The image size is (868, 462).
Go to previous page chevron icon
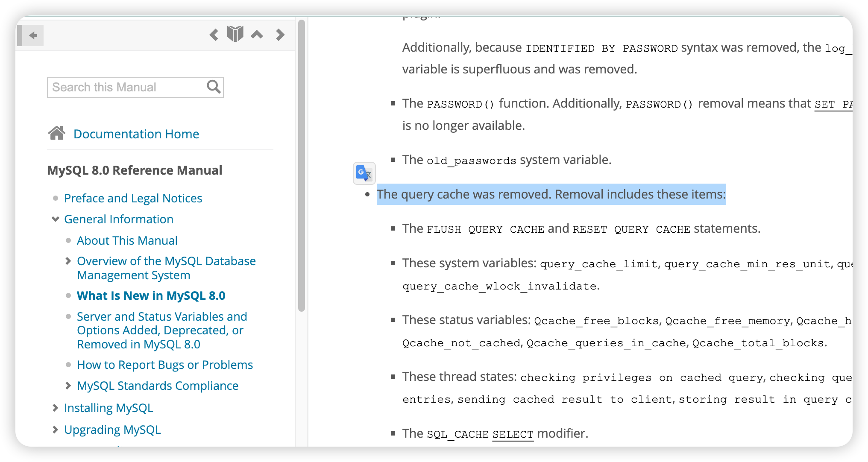coord(214,35)
